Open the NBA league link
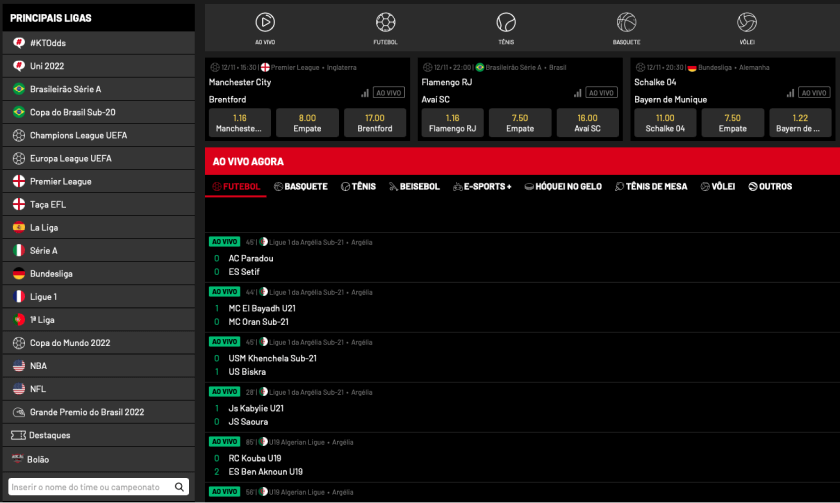The width and height of the screenshot is (840, 503). tap(99, 366)
